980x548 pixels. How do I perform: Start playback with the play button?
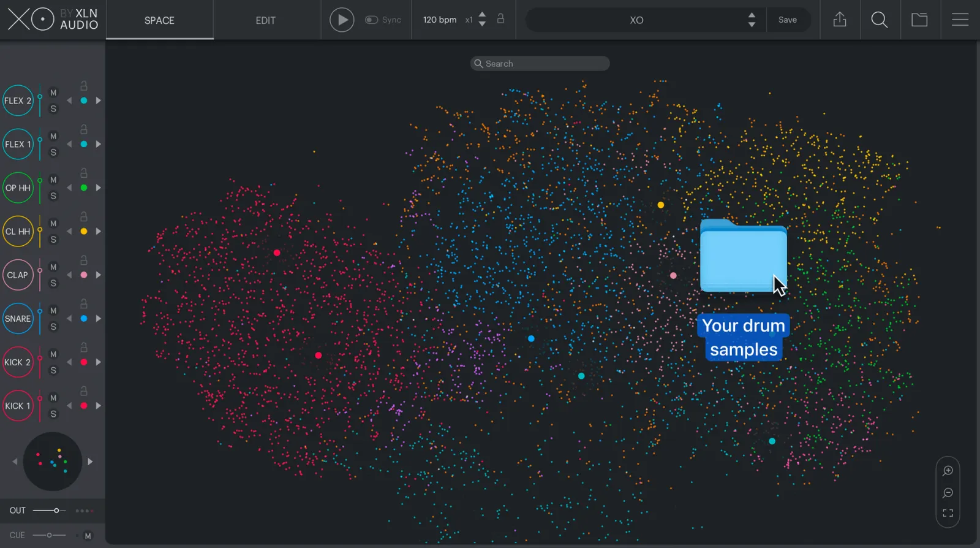coord(342,20)
